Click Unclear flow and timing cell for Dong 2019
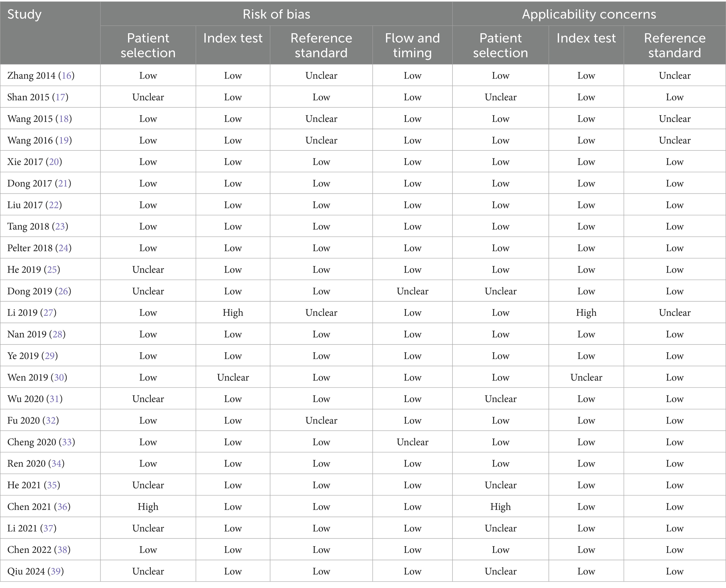This screenshot has height=588, width=726. (412, 291)
